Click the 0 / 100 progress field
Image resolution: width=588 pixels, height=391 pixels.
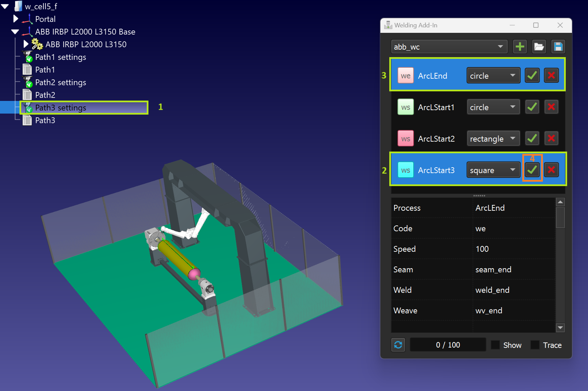pyautogui.click(x=448, y=345)
